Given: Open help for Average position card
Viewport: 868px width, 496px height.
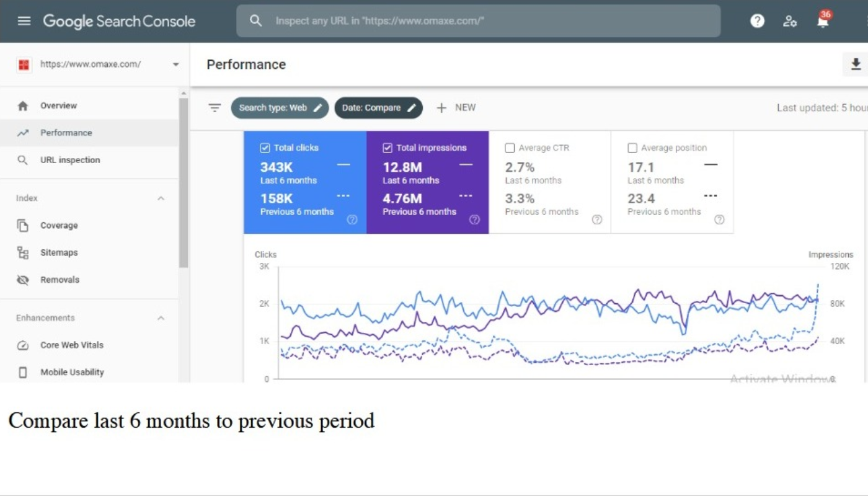Looking at the screenshot, I should click(x=719, y=219).
